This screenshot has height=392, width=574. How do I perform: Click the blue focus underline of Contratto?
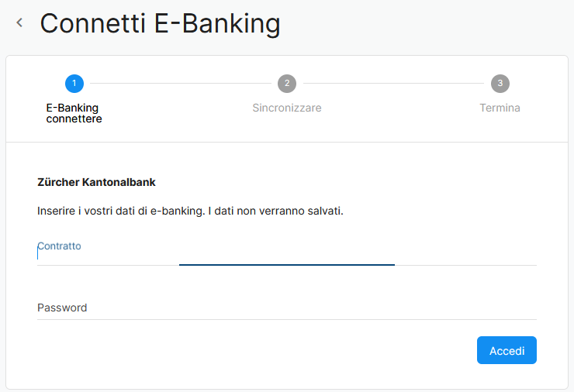coord(287,265)
